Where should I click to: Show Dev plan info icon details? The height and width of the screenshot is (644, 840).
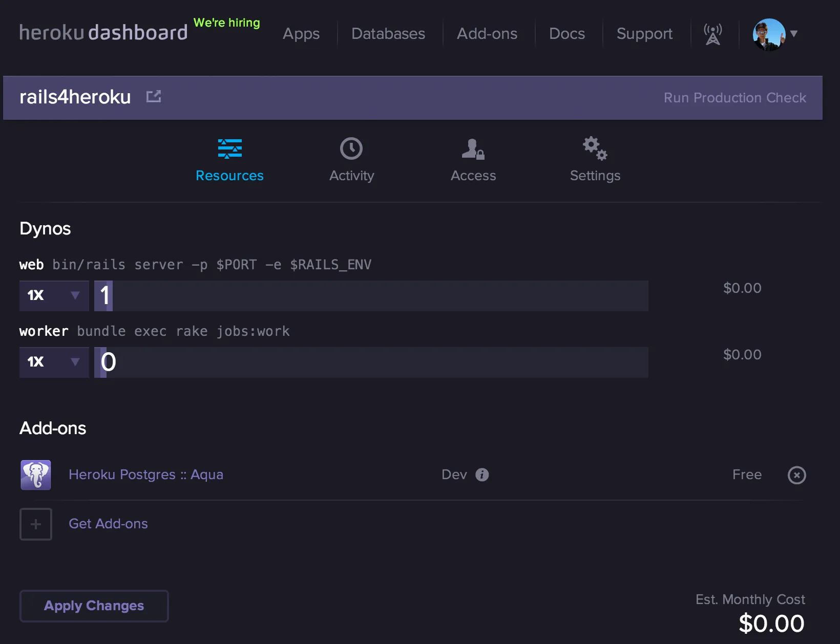pos(482,475)
